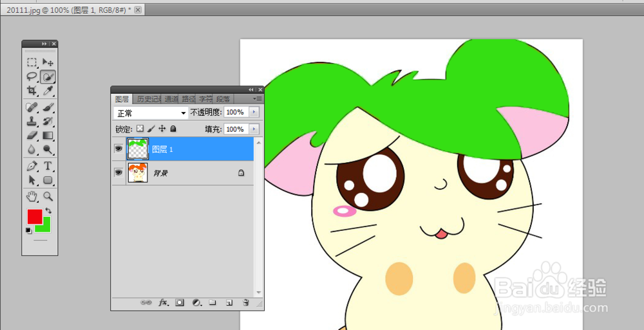Open the 填充 slider arrow
The image size is (644, 330).
coord(254,129)
